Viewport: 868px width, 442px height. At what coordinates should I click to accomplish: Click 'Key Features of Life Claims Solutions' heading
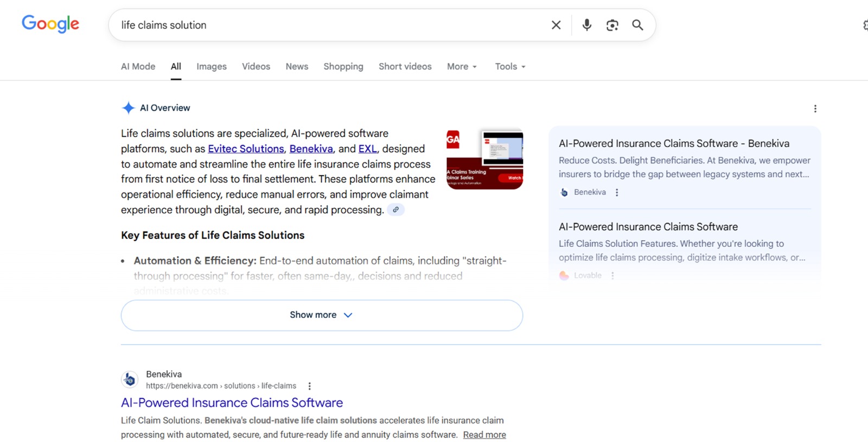[x=213, y=235]
